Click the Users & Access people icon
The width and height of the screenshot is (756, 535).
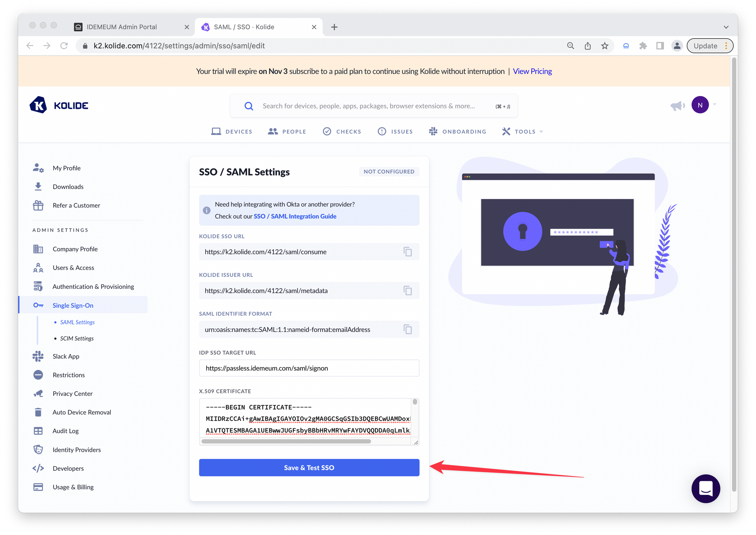coord(38,268)
